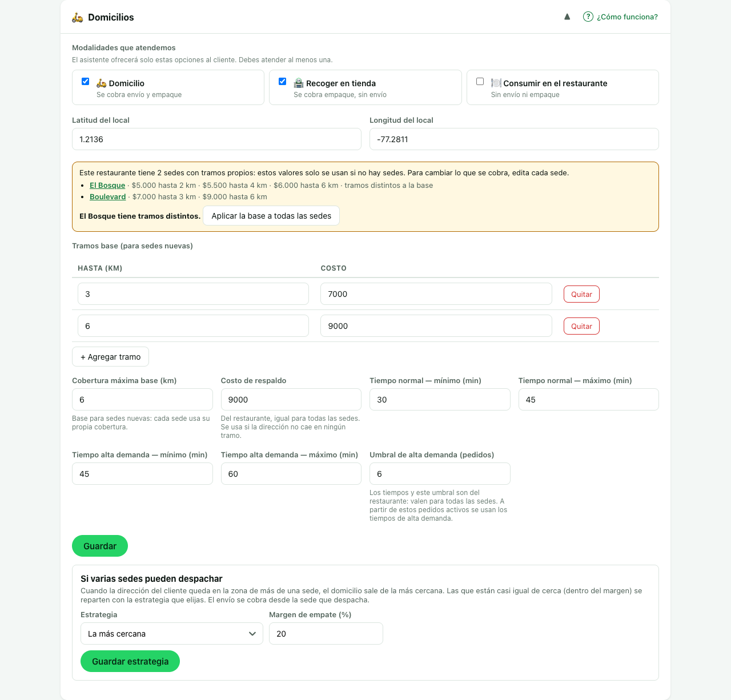Screen dimensions: 731x700
Task: Edit the Costo field showing 7000
Action: pyautogui.click(x=436, y=294)
